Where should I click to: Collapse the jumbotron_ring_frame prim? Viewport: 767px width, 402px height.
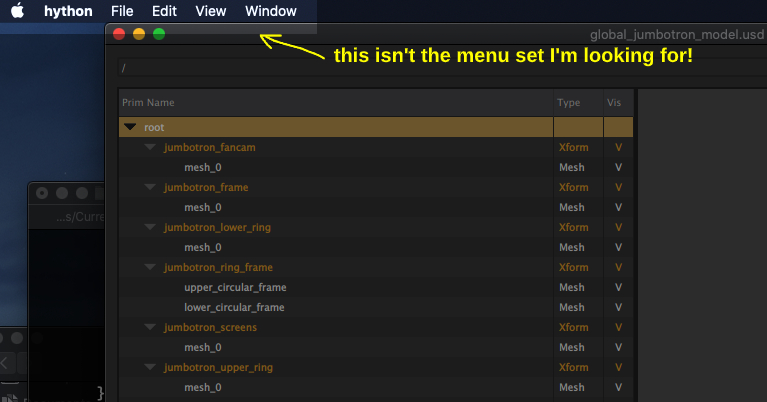(x=150, y=267)
